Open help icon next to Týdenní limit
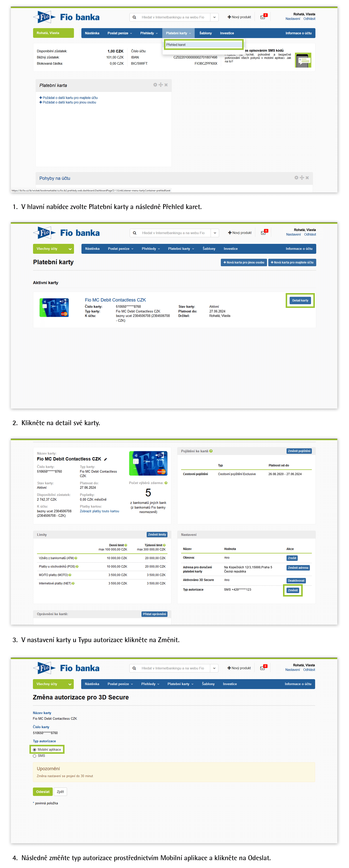 point(164,545)
